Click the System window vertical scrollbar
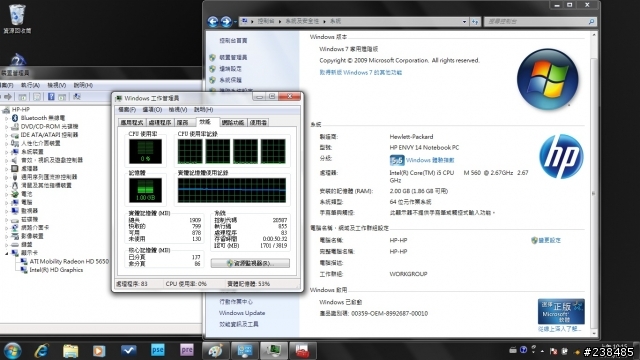The image size is (640, 360). (594, 184)
